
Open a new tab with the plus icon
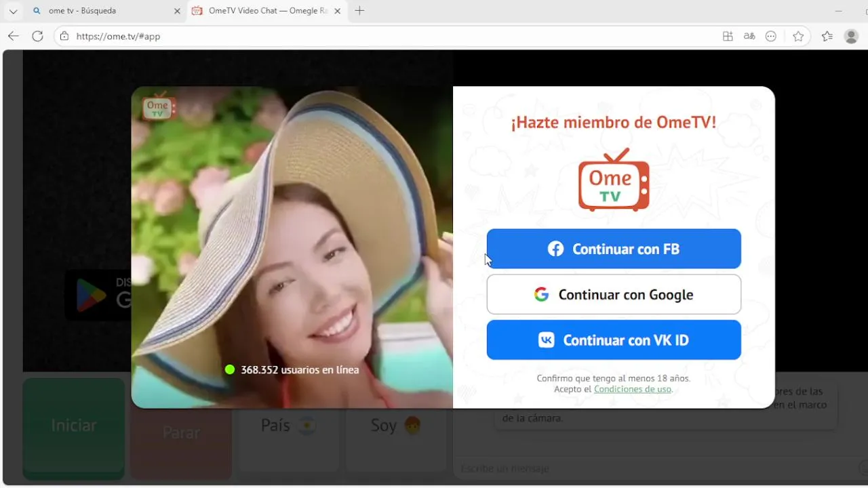pyautogui.click(x=360, y=11)
